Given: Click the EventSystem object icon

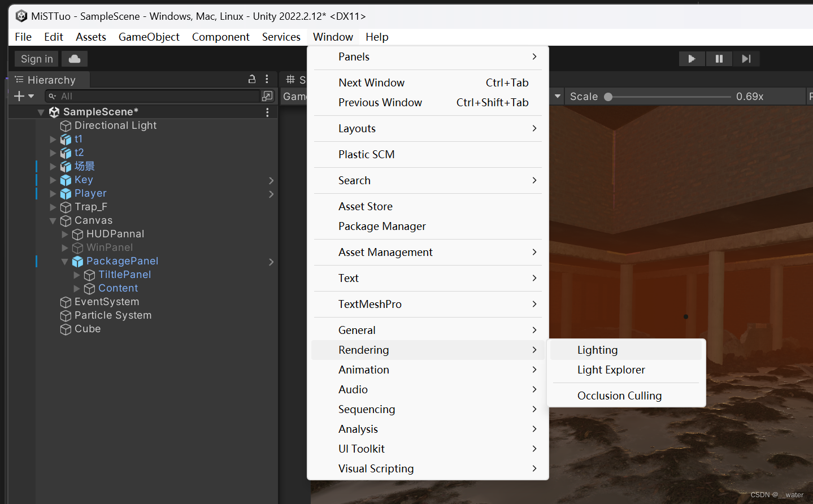Looking at the screenshot, I should coord(66,302).
